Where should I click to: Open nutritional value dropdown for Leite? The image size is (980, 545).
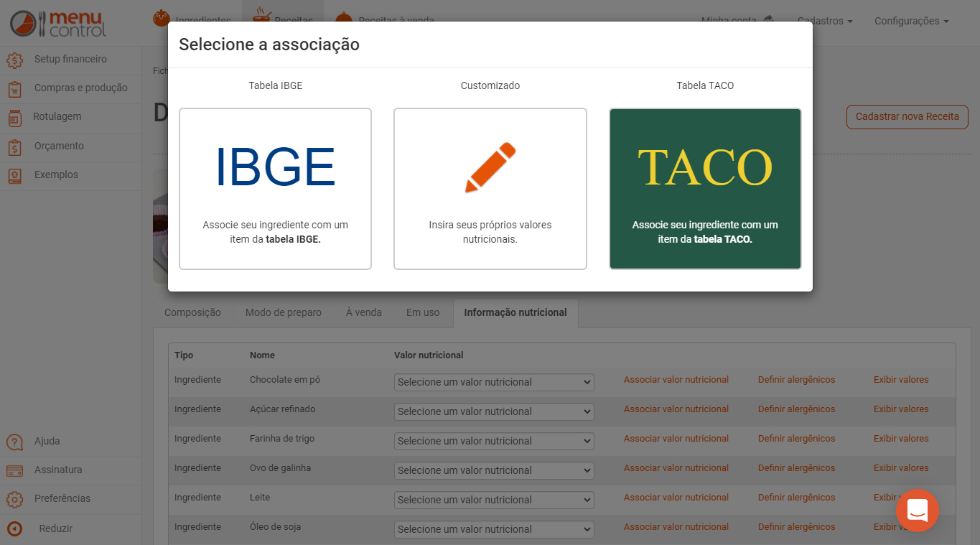[x=494, y=500]
